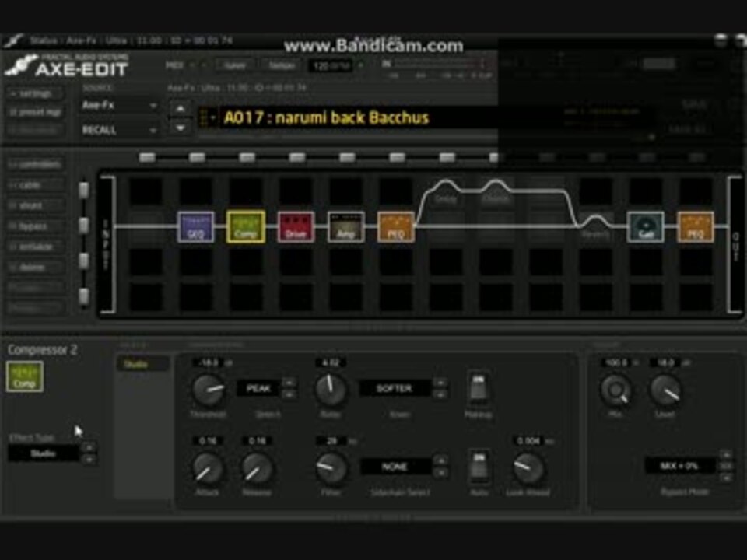Click the Level knob
Viewport: 747px width, 560px height.
pos(665,390)
